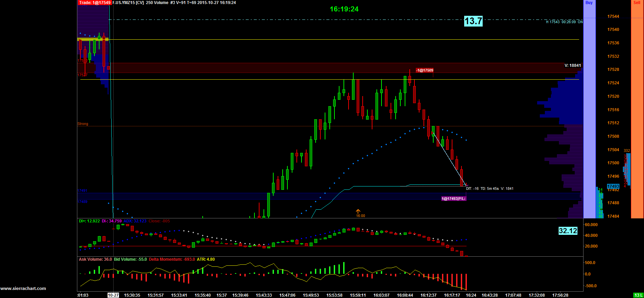
Task: Click the 16:12:37 time axis label
Action: click(429, 295)
